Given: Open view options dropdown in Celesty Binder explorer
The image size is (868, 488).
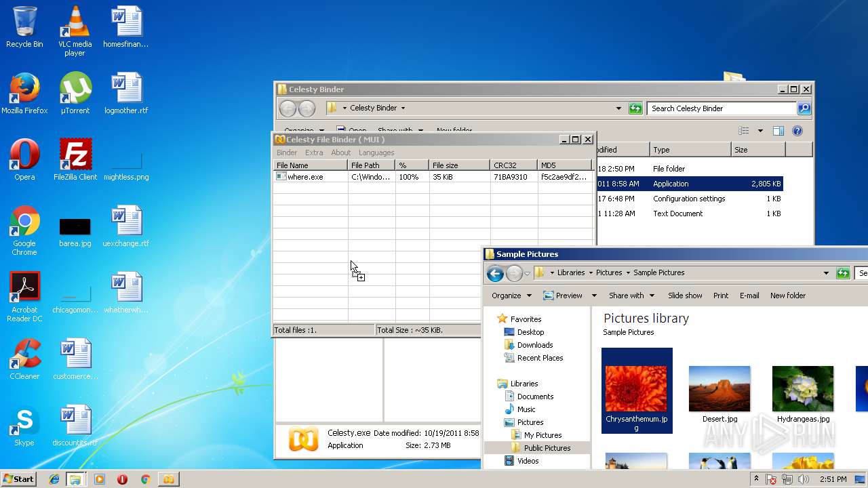Looking at the screenshot, I should tap(760, 131).
